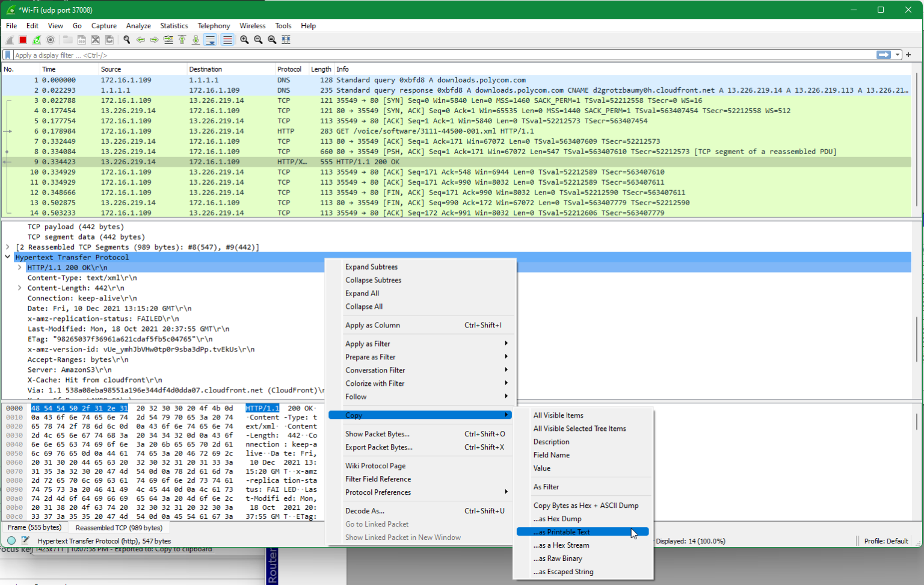Viewport: 924px width, 585px height.
Task: Select the Find packet magnifier icon
Action: point(126,39)
